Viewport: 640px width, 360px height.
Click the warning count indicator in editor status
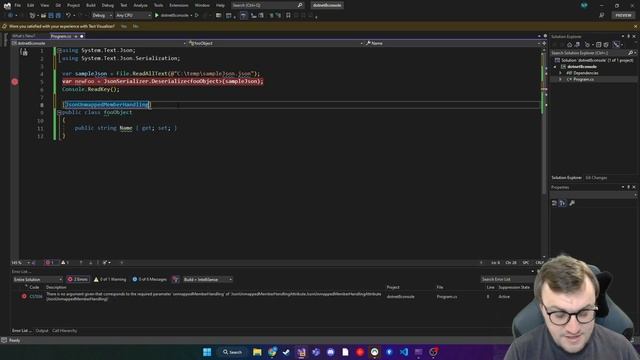[65, 263]
